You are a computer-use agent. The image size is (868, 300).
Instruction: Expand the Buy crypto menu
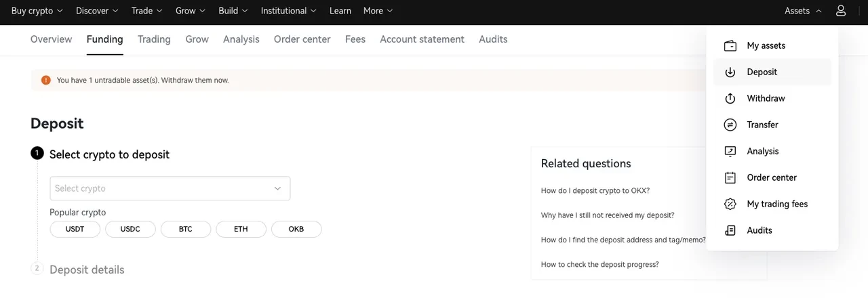37,11
